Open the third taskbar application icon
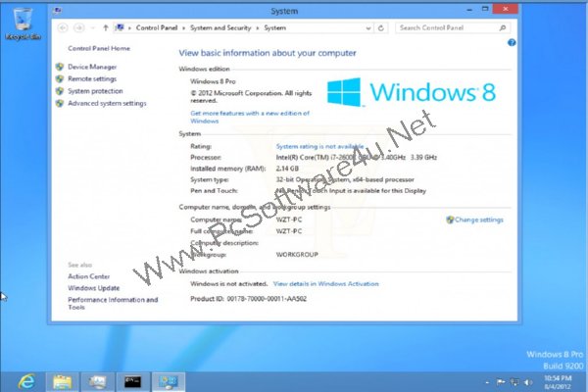588x392 pixels. tap(97, 382)
